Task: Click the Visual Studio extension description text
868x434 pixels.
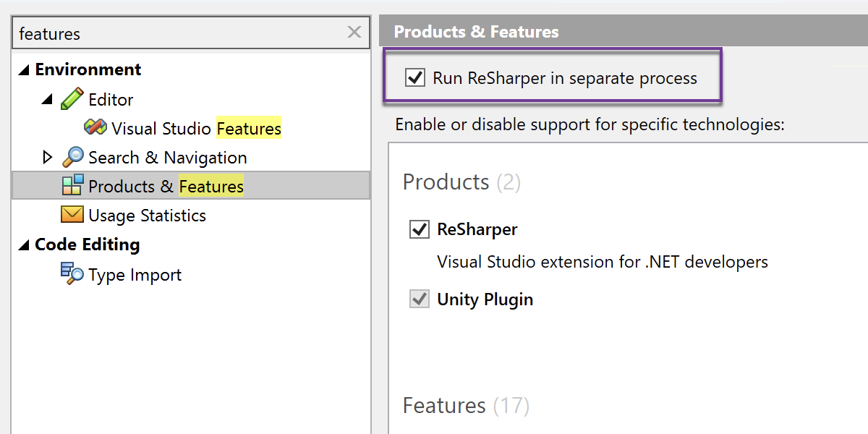Action: point(603,261)
